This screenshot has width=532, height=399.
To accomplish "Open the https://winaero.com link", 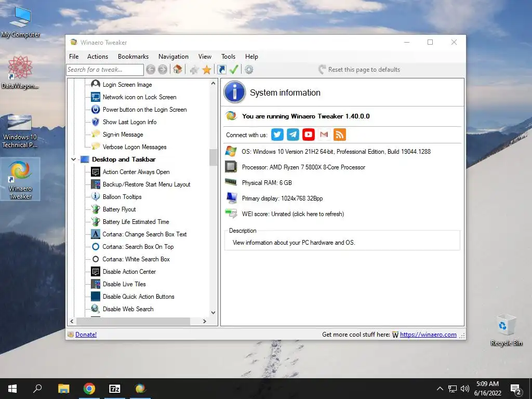I will point(428,335).
